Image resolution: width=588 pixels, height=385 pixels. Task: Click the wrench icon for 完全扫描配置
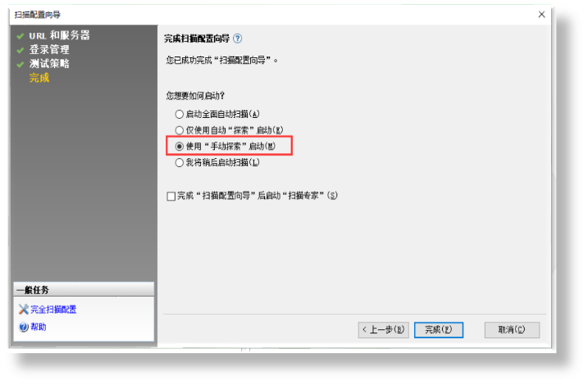pos(23,310)
